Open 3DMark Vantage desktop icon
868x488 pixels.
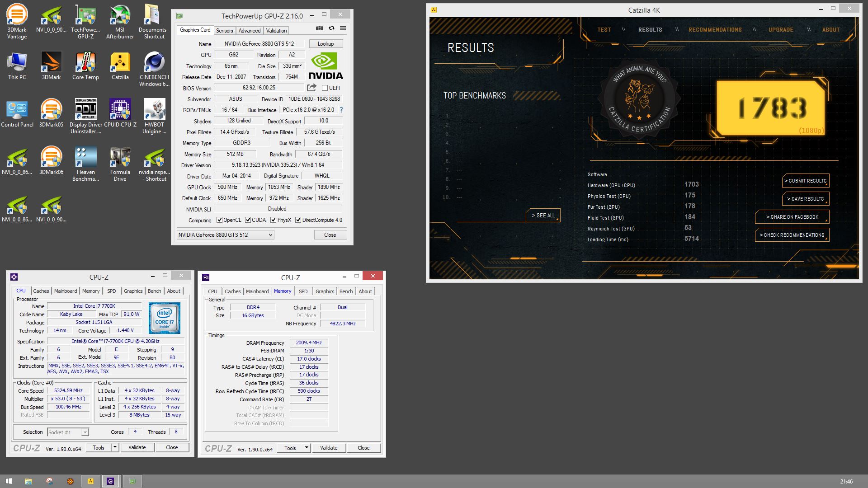click(17, 21)
